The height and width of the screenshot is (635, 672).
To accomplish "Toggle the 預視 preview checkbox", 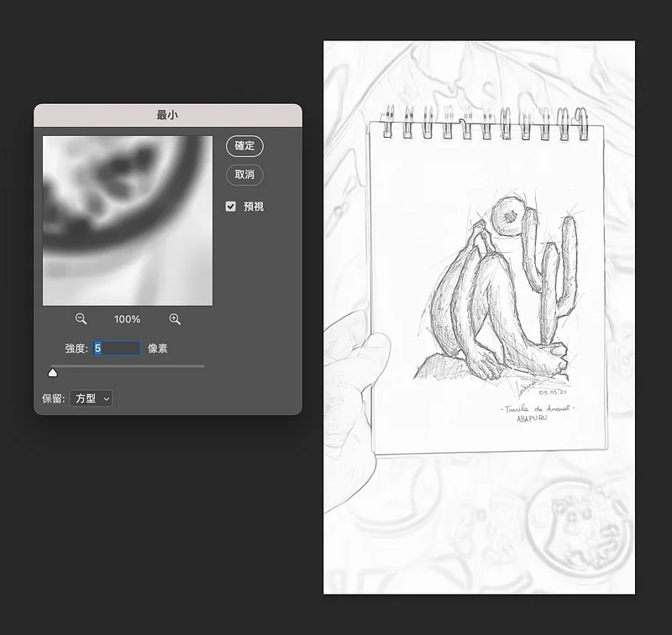I will (230, 207).
